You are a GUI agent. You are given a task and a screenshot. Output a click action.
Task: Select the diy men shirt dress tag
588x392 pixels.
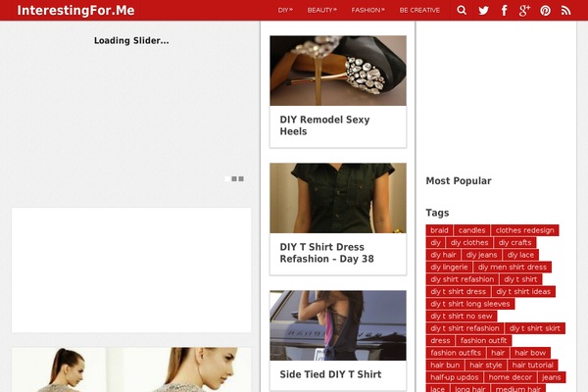coord(513,268)
